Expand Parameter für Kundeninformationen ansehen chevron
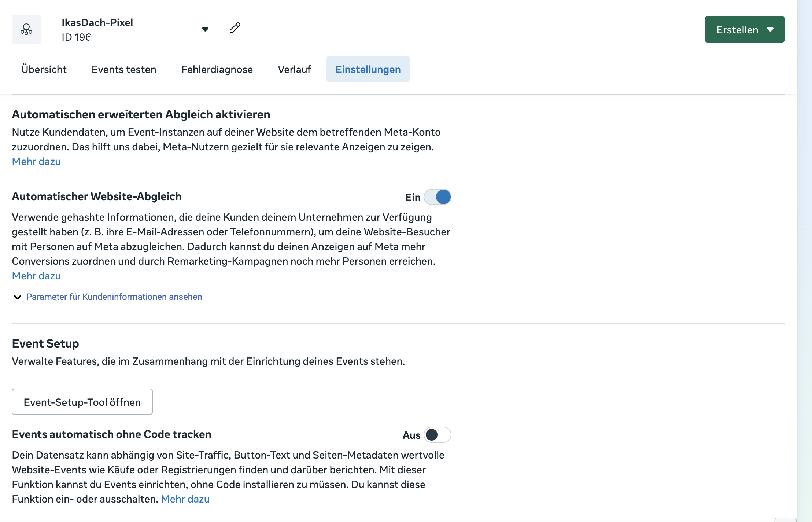812x522 pixels. pyautogui.click(x=17, y=297)
